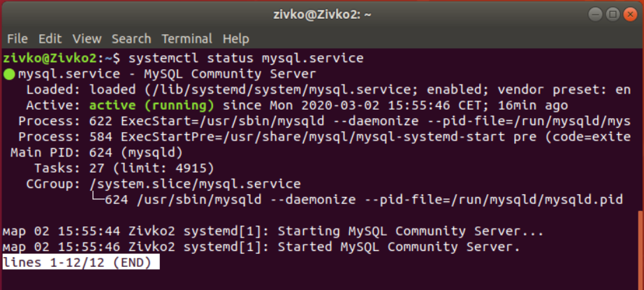Open the Search menu
644x290 pixels.
click(x=131, y=38)
